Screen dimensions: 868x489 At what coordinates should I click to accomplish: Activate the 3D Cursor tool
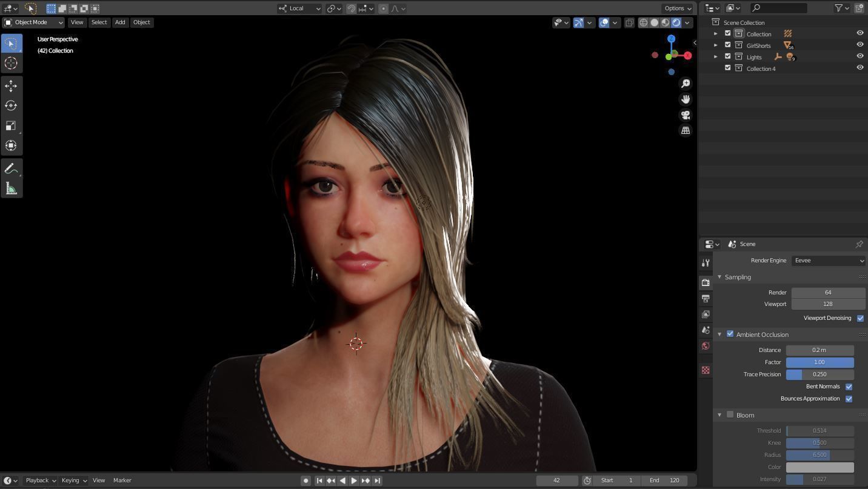[x=11, y=63]
